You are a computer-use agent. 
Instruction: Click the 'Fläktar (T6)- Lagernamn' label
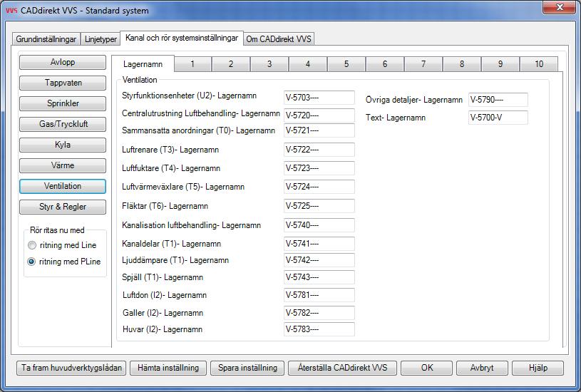pos(165,206)
